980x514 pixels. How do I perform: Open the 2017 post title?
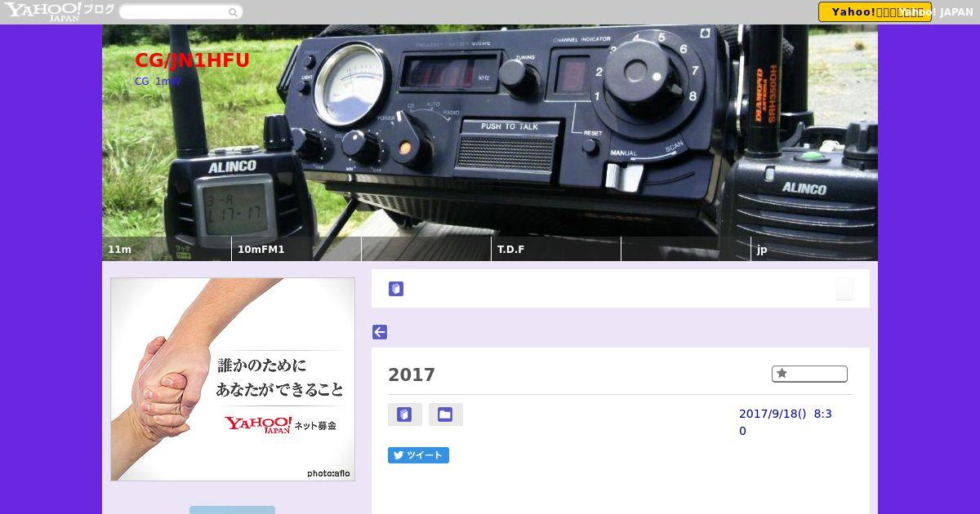(x=412, y=374)
